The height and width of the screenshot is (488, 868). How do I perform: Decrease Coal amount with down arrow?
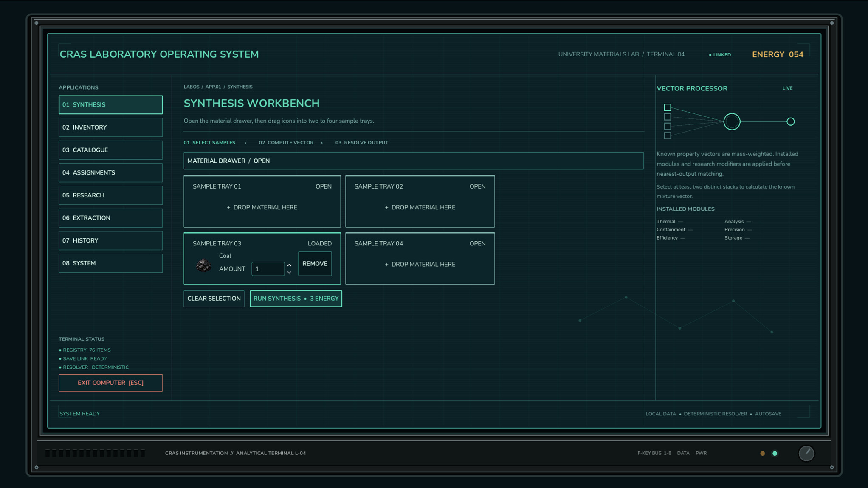(x=289, y=272)
